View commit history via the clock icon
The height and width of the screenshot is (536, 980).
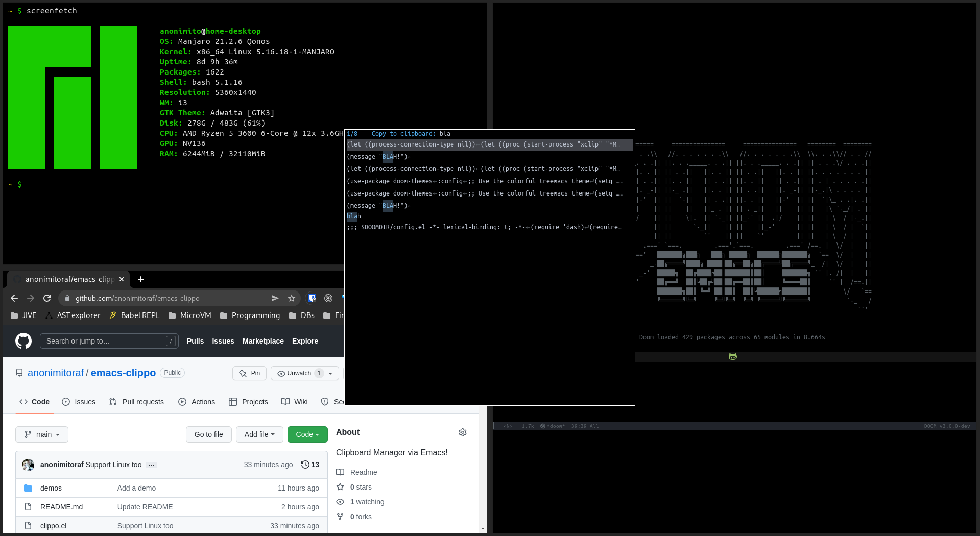305,465
